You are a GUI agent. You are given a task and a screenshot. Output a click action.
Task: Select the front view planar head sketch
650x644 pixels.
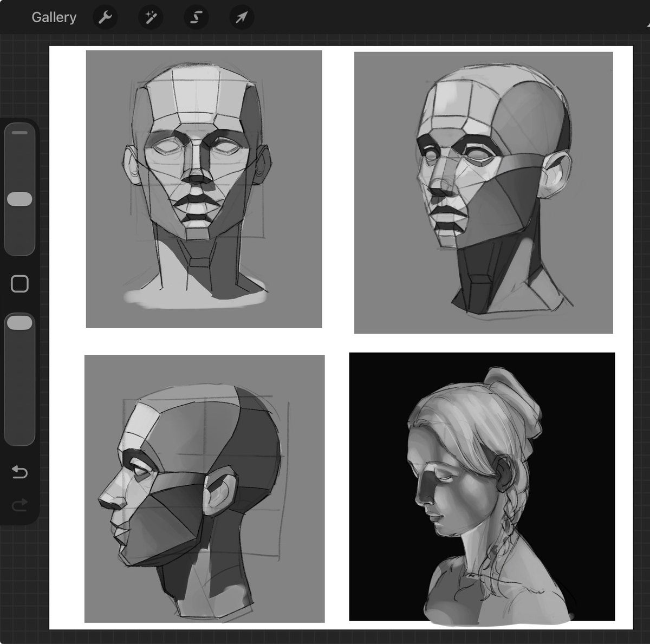pos(204,189)
